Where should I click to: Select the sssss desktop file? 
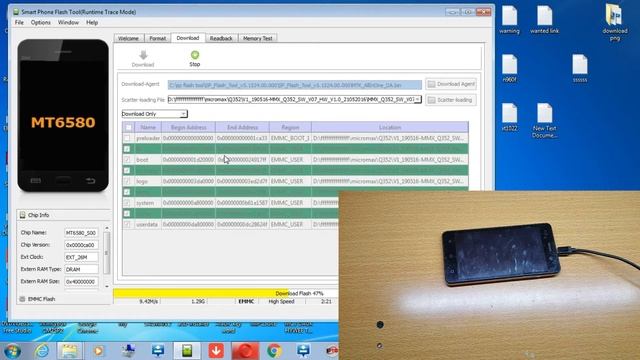(x=580, y=69)
